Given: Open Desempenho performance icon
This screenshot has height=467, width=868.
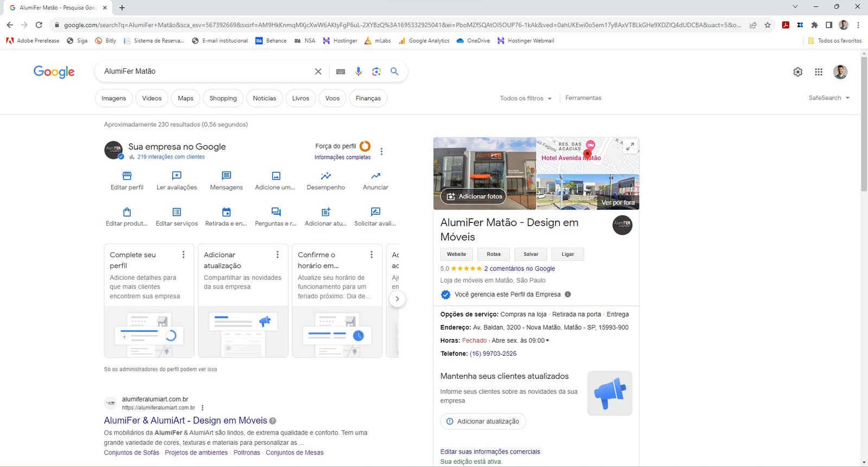Looking at the screenshot, I should click(x=325, y=176).
